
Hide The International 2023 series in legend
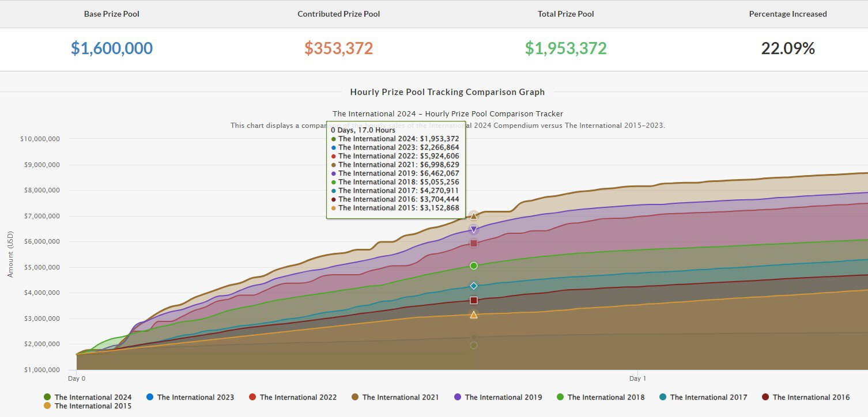click(190, 397)
